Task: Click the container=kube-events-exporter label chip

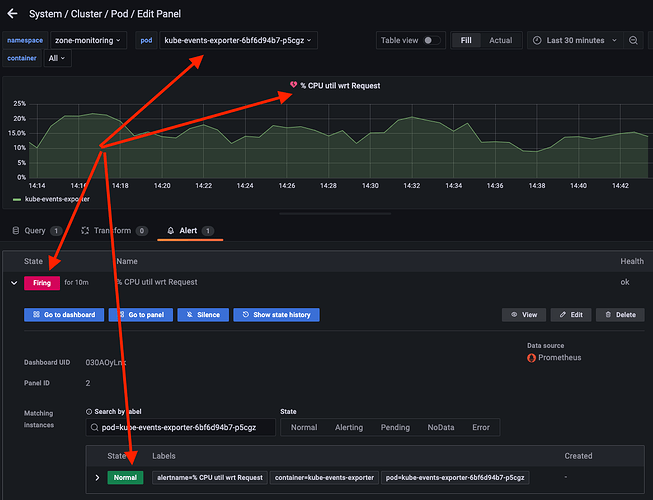Action: pos(324,478)
